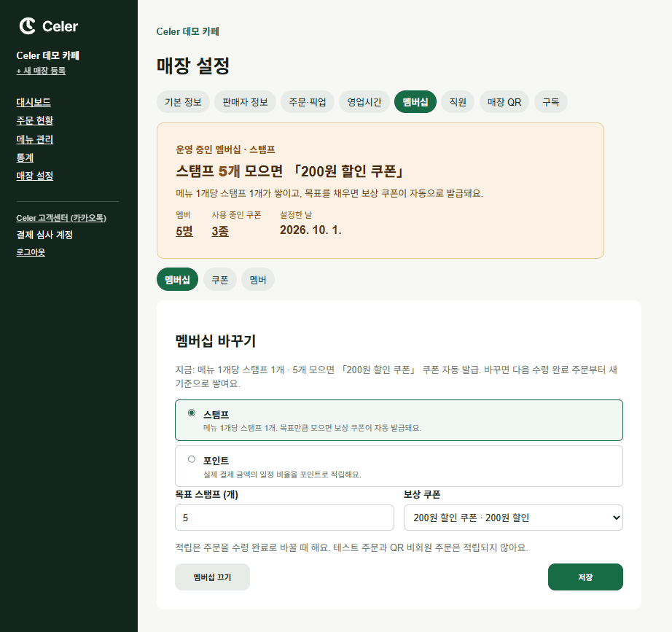Switch to the 판매자 정보 tab
672x632 pixels.
pos(245,102)
